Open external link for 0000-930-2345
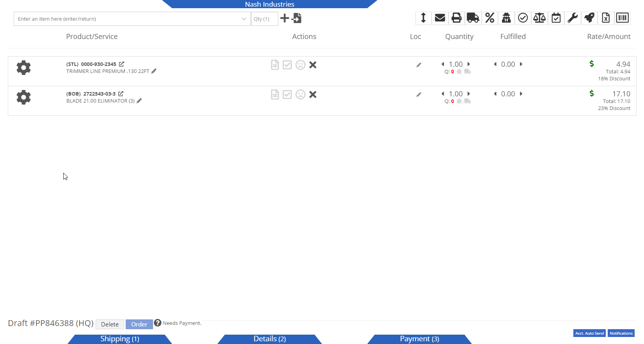The width and height of the screenshot is (644, 344). click(x=121, y=64)
